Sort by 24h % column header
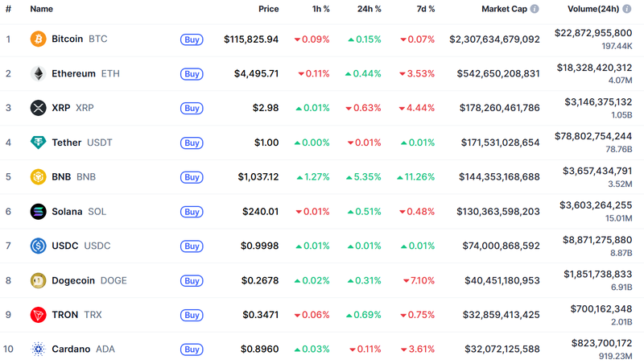 click(x=369, y=9)
